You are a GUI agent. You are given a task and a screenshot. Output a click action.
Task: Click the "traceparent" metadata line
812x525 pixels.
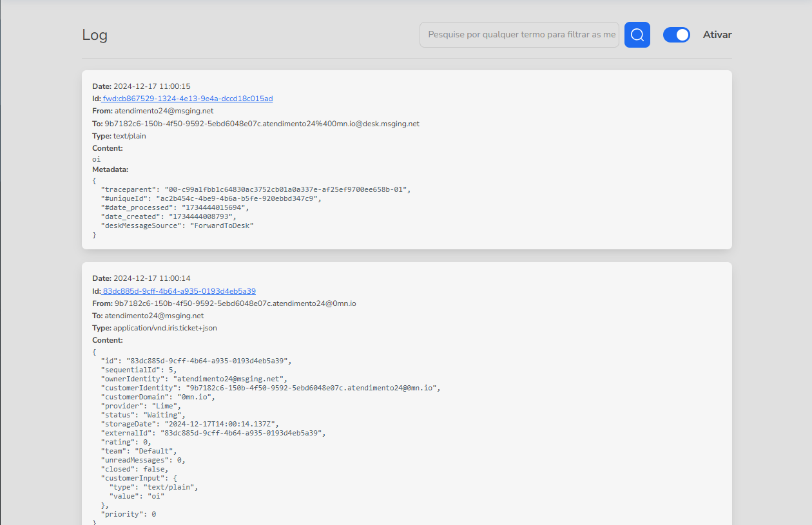coord(256,189)
